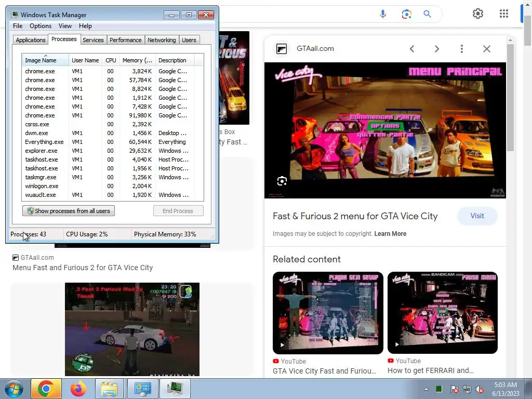Open the Player Skin Setup YouTube thumbnail
Image resolution: width=532 pixels, height=399 pixels.
pyautogui.click(x=328, y=313)
